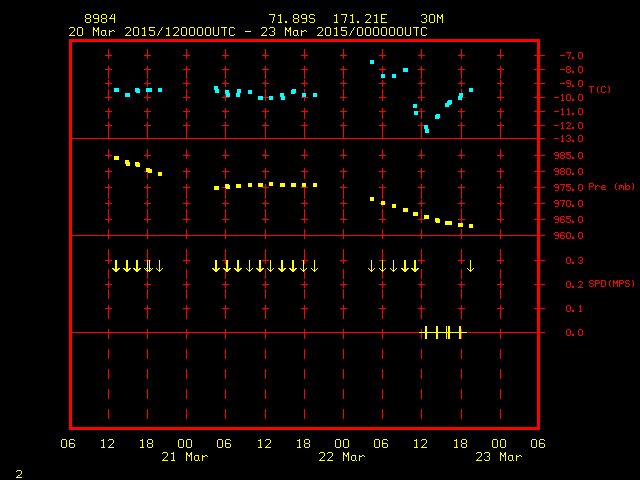
Task: Click the -9.0 temperature tick label
Action: [x=571, y=84]
